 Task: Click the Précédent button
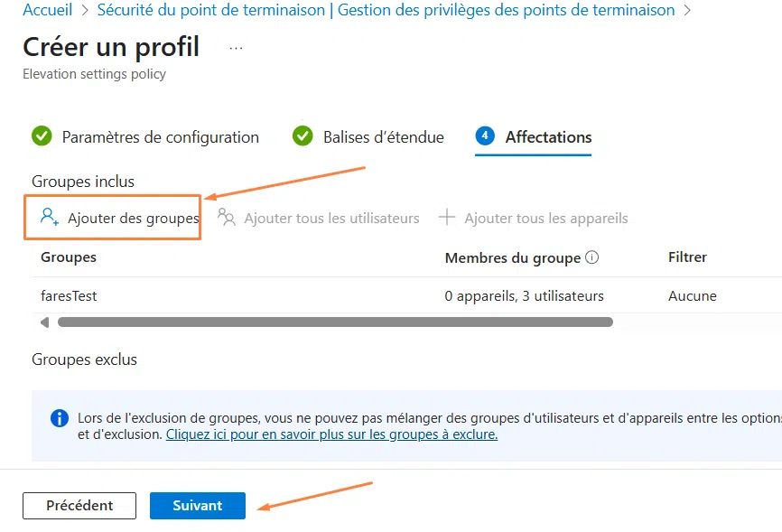(79, 506)
